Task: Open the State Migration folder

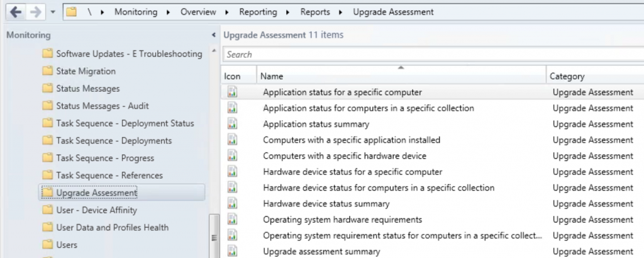Action: click(x=79, y=71)
